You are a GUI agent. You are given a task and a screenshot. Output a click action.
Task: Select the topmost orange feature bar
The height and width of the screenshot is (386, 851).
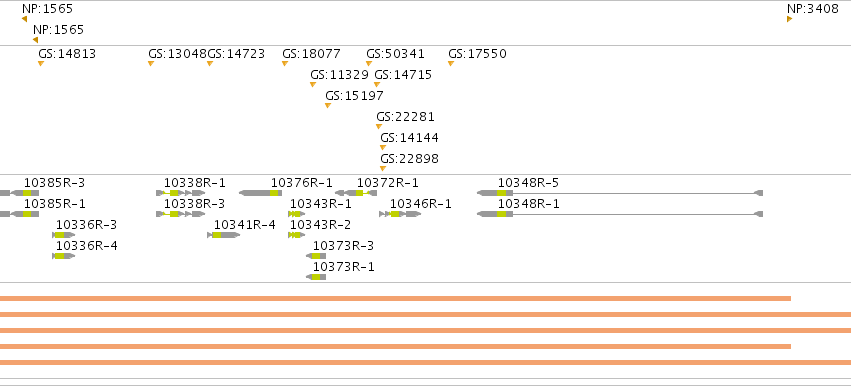coord(395,298)
